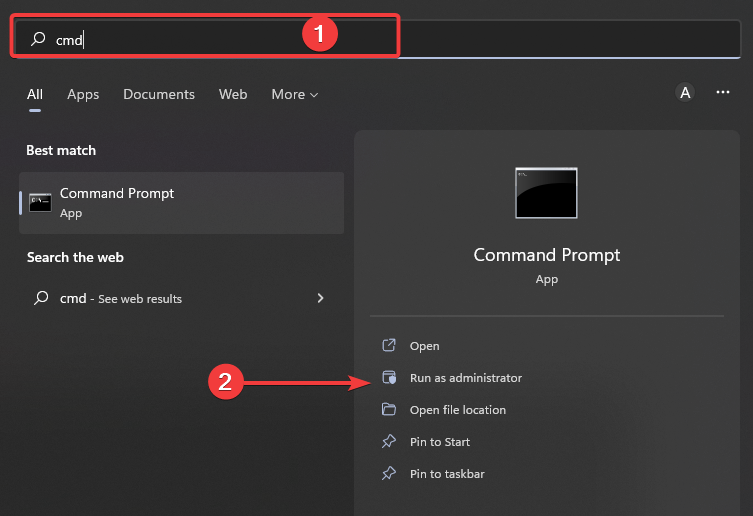Click the web search magnifier icon beside cmd

tap(41, 298)
